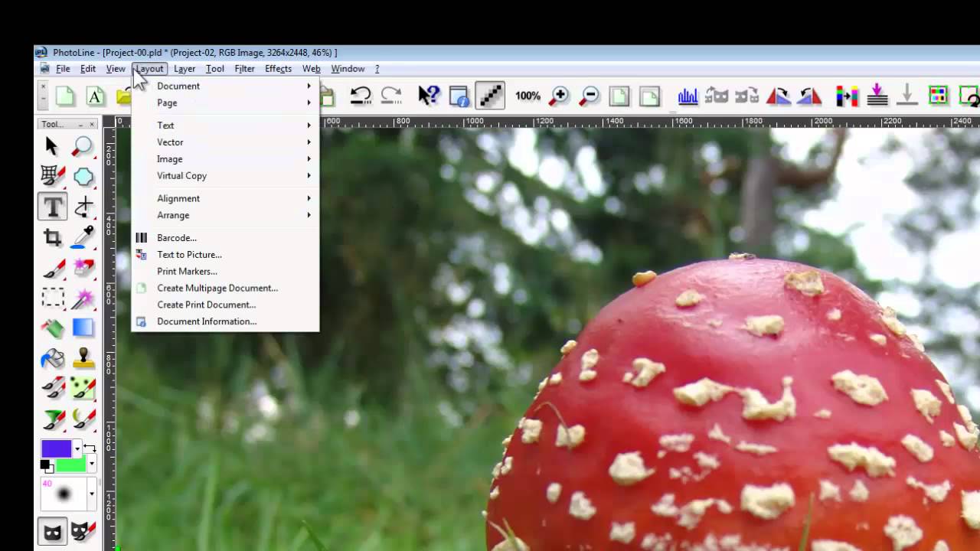980x551 pixels.
Task: Select the moon dodge/burn brush tool
Action: (83, 419)
